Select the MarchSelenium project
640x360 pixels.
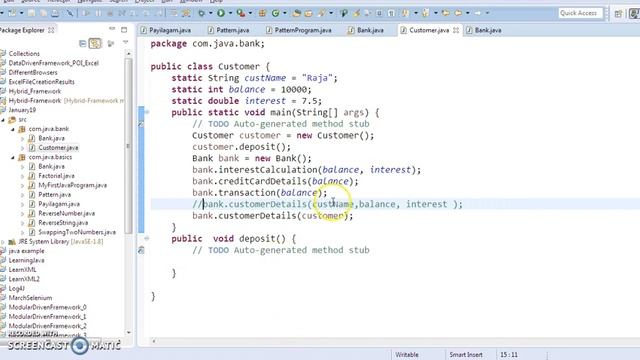[30, 298]
